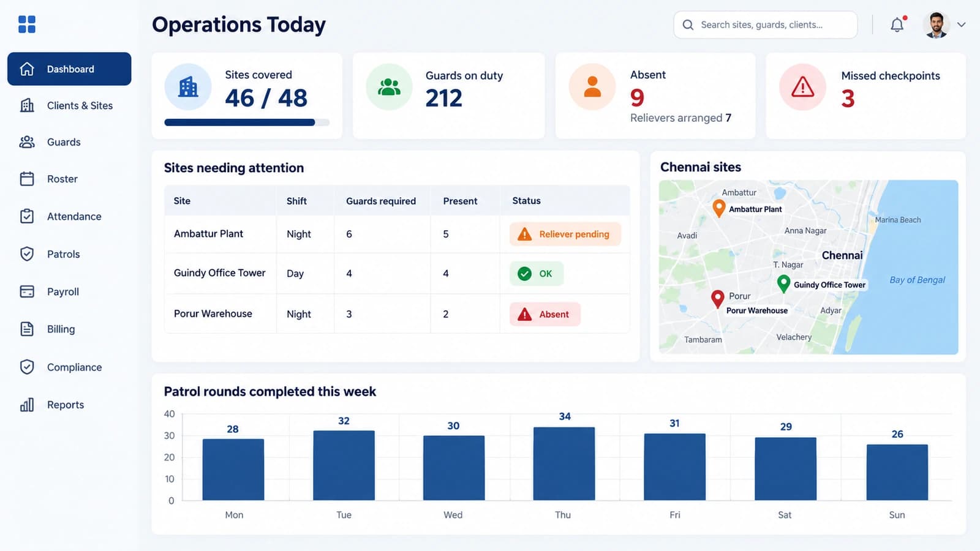
Task: Select Guindy Office Tower in the table
Action: pos(219,273)
